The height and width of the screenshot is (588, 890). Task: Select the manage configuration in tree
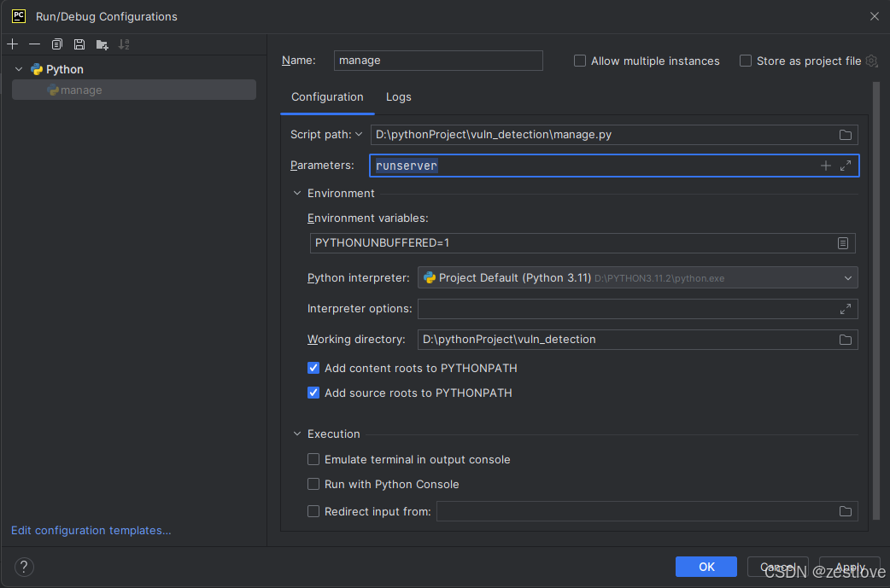134,90
